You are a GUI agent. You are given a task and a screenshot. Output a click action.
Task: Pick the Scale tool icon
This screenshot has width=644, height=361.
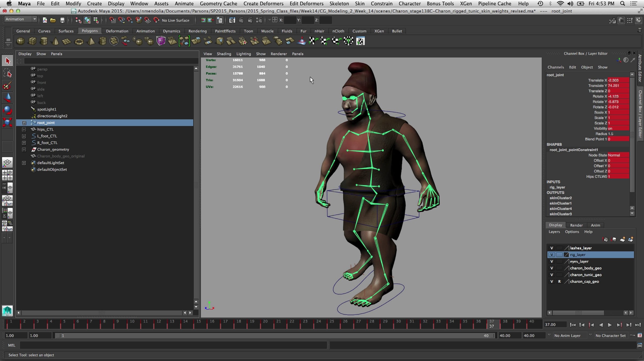click(x=7, y=122)
